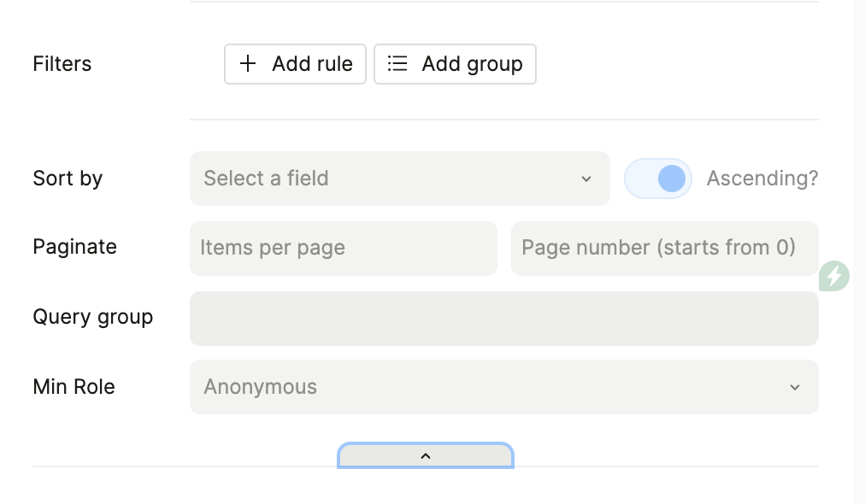This screenshot has height=504, width=865.
Task: Toggle the Ascending switch
Action: point(658,179)
